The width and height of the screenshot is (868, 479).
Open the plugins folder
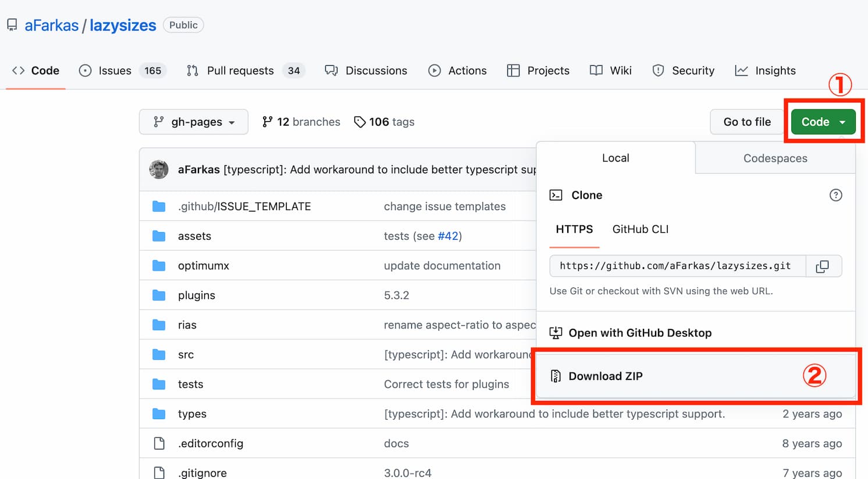pyautogui.click(x=197, y=296)
